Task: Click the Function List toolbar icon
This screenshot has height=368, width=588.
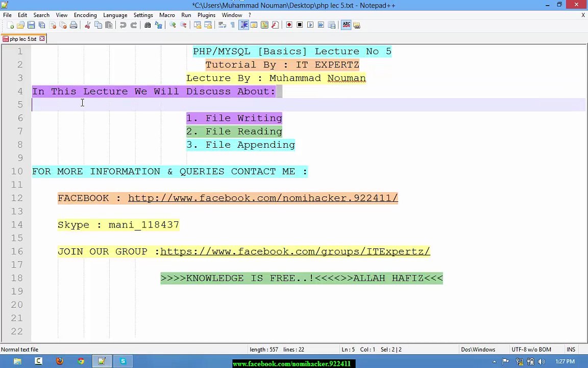Action: pos(275,25)
